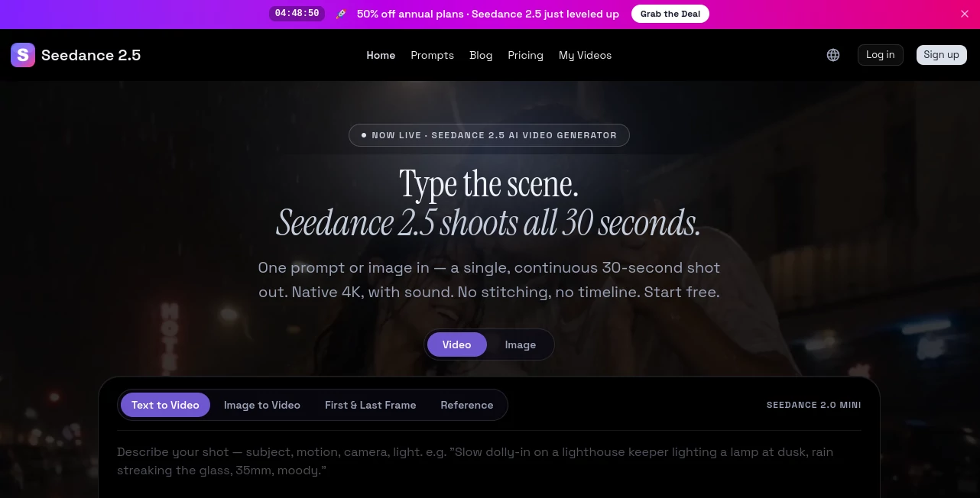Open the Home nav link
Image resolution: width=980 pixels, height=498 pixels.
[x=381, y=55]
